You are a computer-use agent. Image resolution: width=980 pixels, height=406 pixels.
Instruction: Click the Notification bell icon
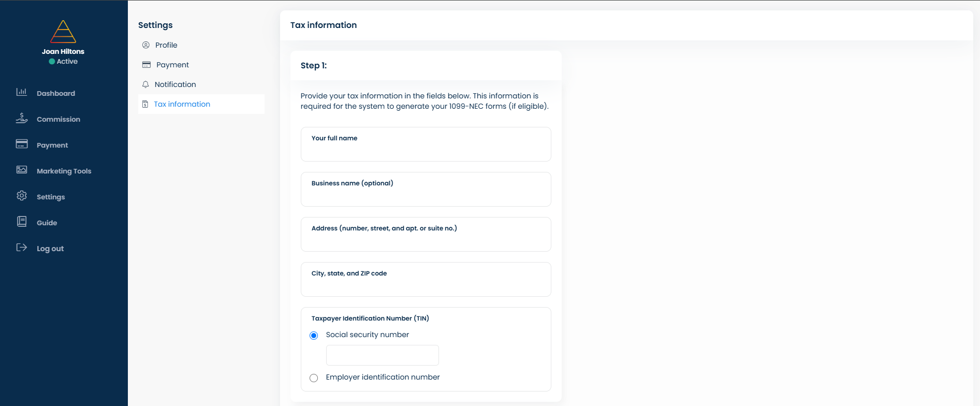145,84
